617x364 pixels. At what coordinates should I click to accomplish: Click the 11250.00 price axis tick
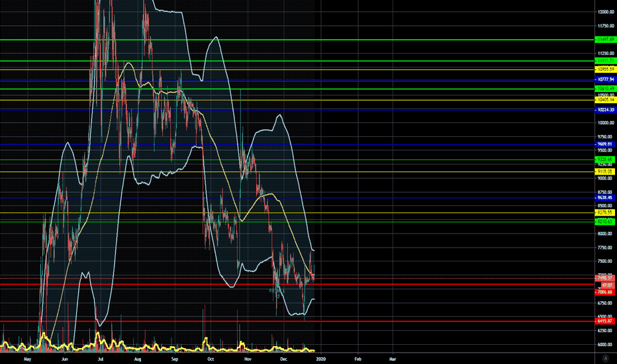pyautogui.click(x=606, y=54)
